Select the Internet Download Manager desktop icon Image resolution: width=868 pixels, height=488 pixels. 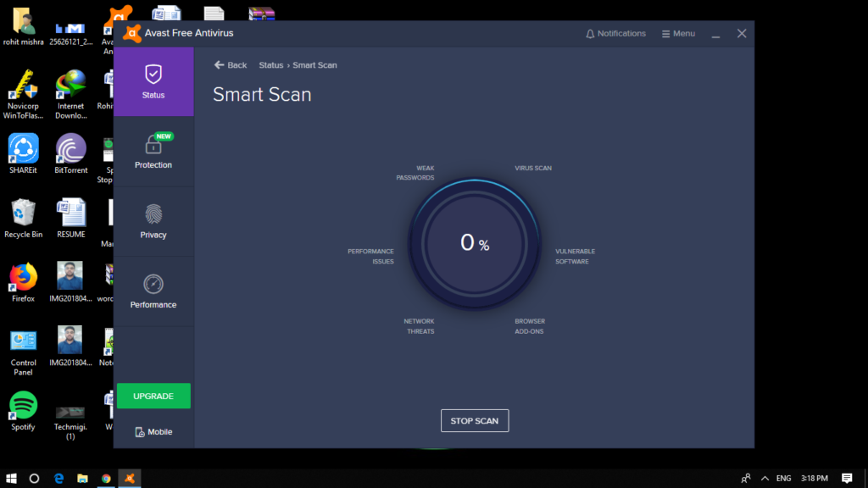click(x=71, y=94)
